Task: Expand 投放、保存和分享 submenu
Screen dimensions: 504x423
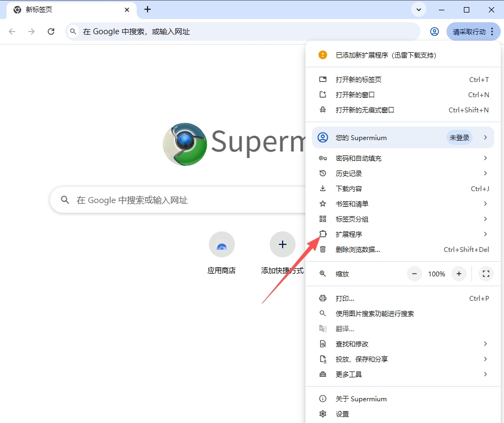Action: 403,359
